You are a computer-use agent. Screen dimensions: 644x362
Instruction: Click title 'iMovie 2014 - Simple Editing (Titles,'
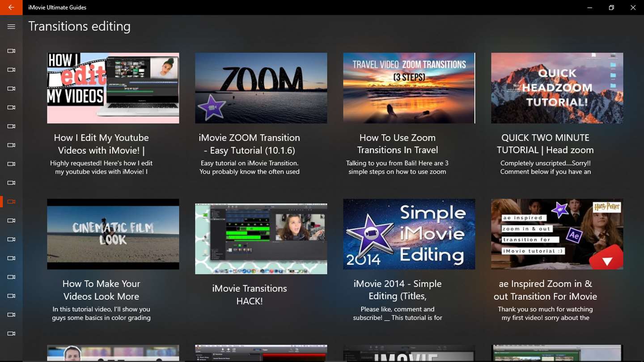tap(398, 290)
